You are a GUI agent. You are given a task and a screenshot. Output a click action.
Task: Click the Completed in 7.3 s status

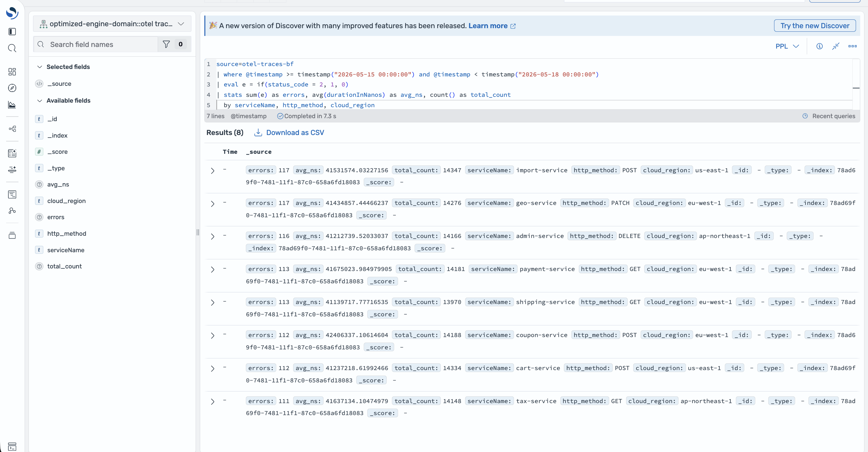coord(307,116)
